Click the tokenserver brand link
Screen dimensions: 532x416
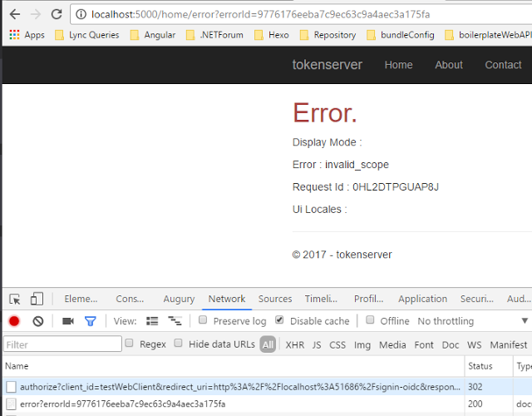(x=327, y=65)
